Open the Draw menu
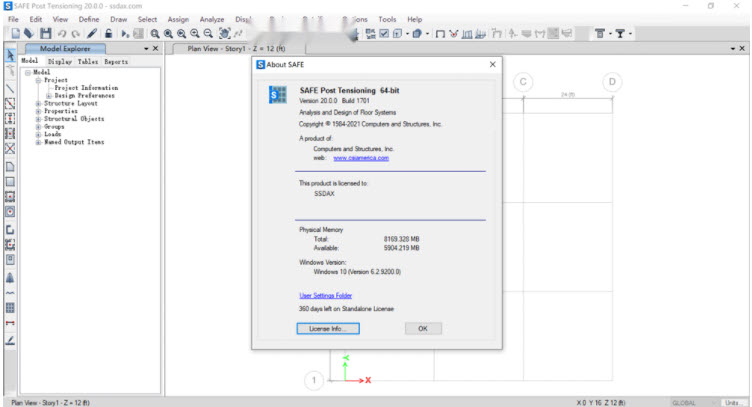Image resolution: width=752 pixels, height=407 pixels. 118,19
